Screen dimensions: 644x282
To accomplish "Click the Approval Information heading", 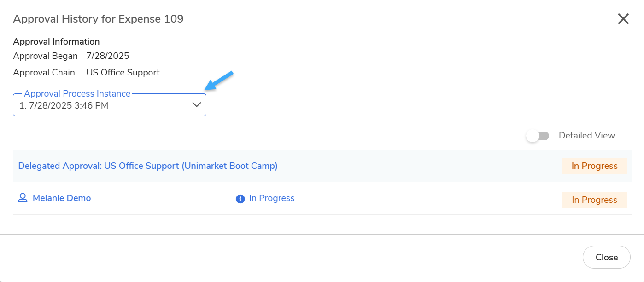I will click(x=56, y=42).
